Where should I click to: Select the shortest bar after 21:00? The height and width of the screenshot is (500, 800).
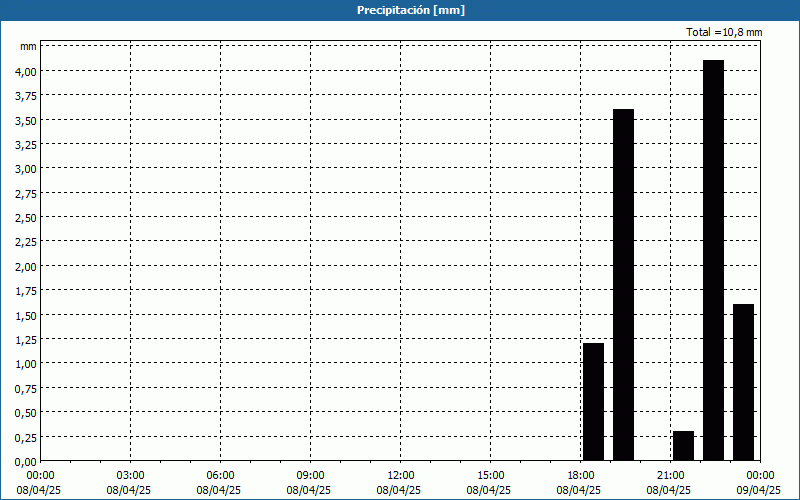(683, 445)
